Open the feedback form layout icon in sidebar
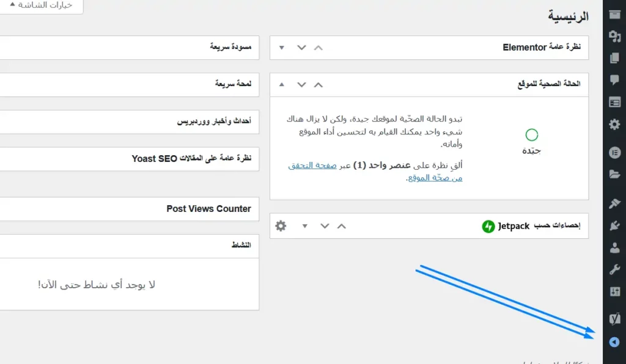Viewport: 626px width, 364px height. pyautogui.click(x=614, y=103)
